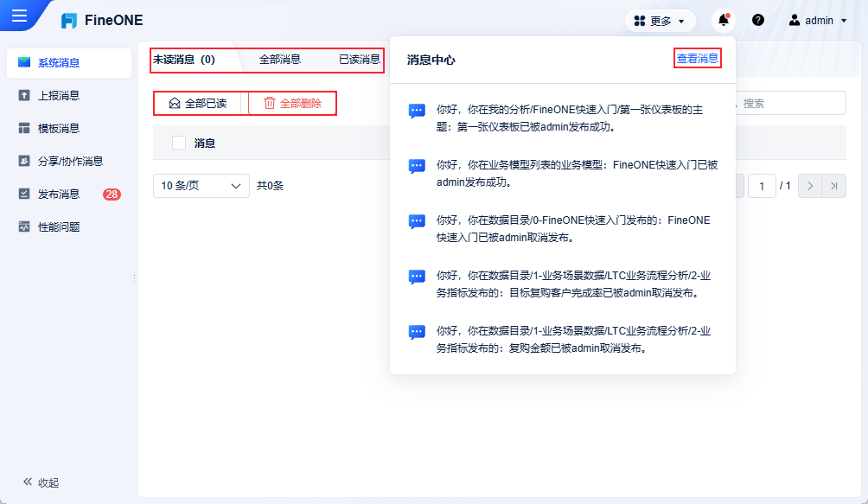The image size is (868, 504).
Task: Open the help question mark icon
Action: point(758,21)
